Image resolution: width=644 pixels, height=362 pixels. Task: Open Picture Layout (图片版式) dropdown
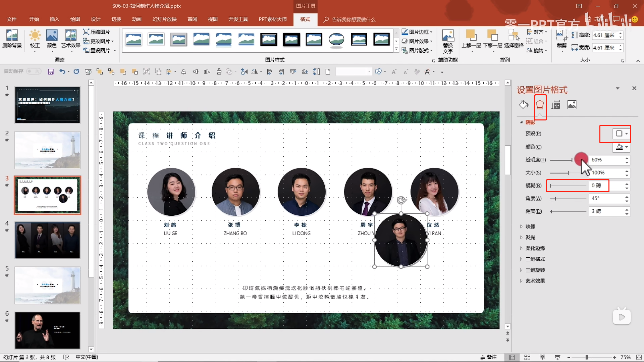tap(417, 50)
